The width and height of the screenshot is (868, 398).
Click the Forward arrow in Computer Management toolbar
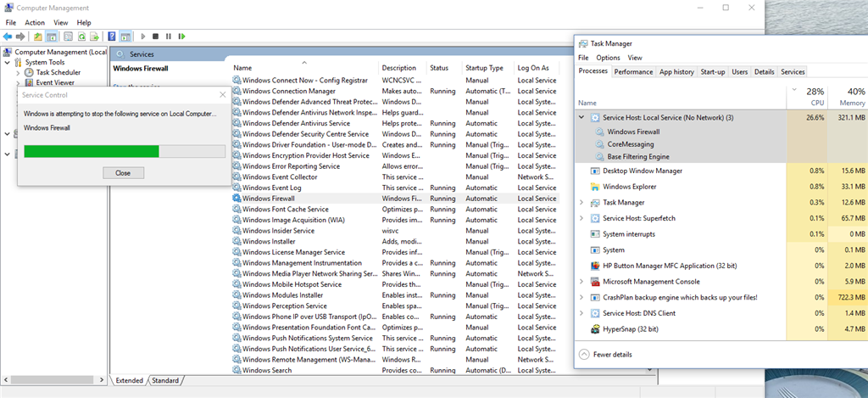pos(20,36)
